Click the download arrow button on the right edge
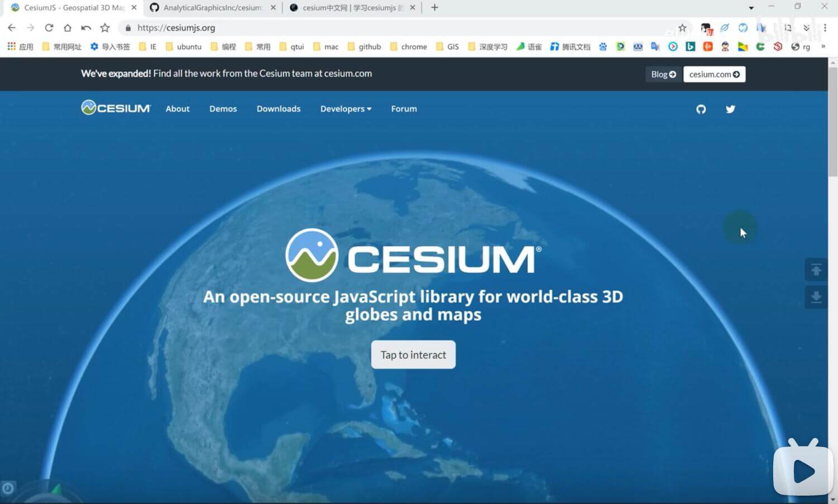 (x=816, y=297)
